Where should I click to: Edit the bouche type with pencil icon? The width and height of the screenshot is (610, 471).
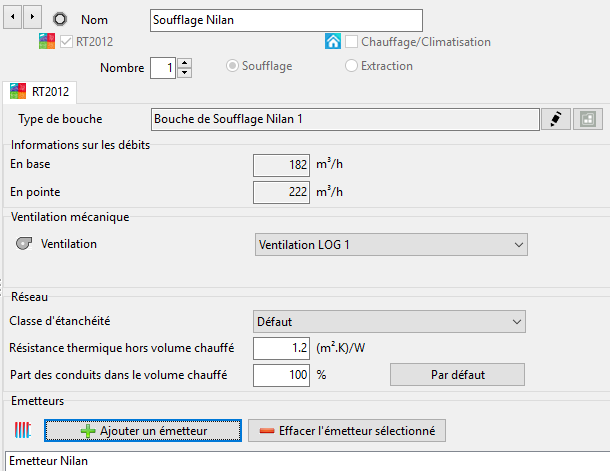pos(556,119)
